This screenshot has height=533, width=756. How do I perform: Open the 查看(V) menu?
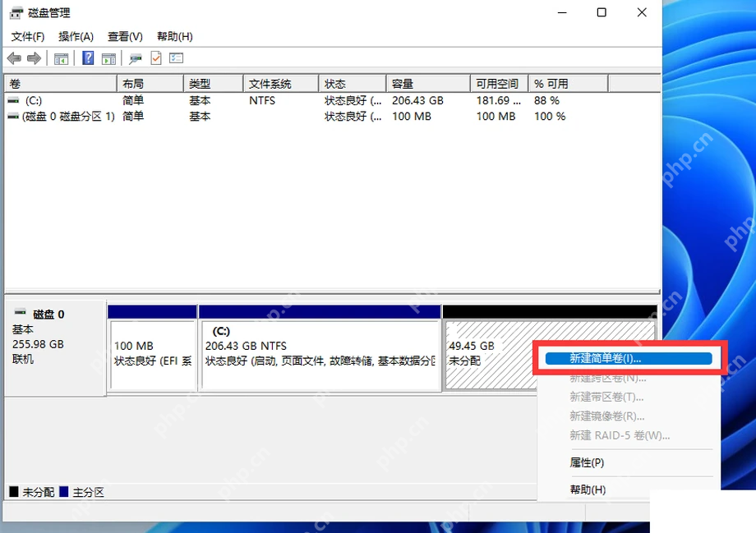(x=125, y=37)
